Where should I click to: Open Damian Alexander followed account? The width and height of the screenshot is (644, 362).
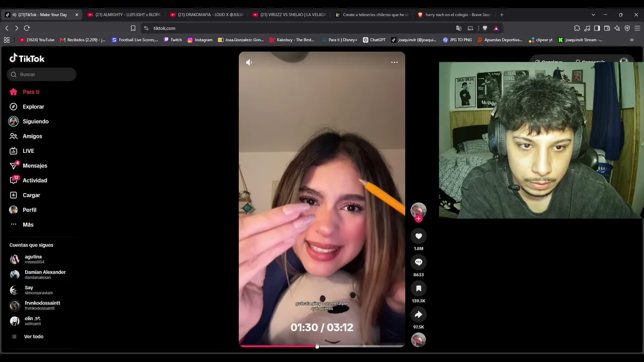click(38, 275)
